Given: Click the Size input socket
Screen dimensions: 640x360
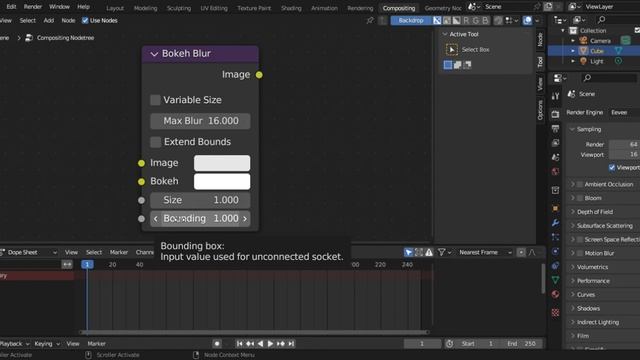Looking at the screenshot, I should tap(141, 200).
